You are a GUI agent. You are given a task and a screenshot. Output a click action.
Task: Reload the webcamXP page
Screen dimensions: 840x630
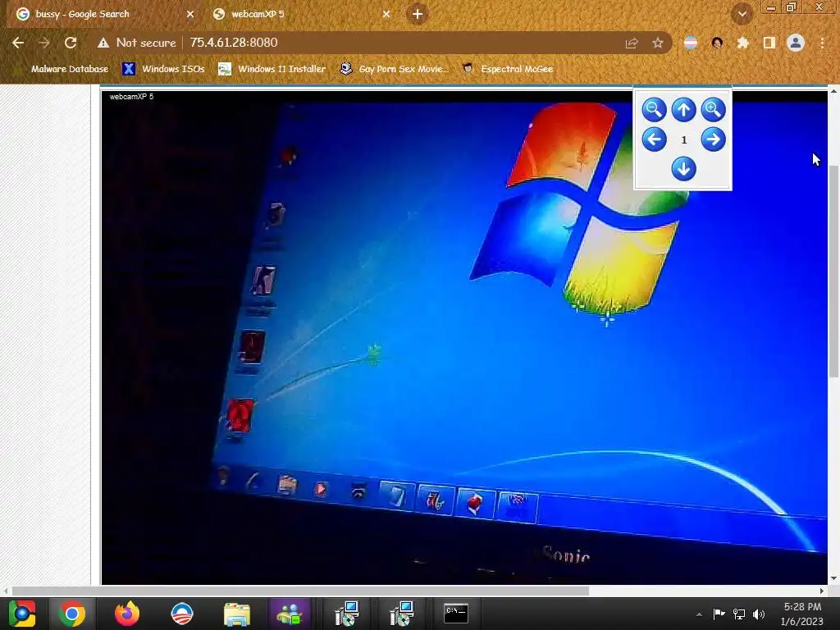[x=71, y=43]
